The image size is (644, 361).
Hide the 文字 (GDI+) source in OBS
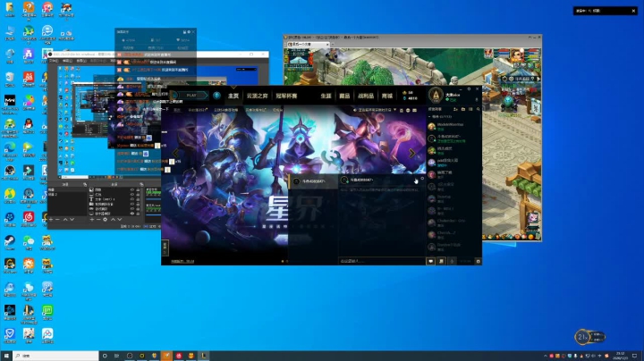[x=132, y=199]
